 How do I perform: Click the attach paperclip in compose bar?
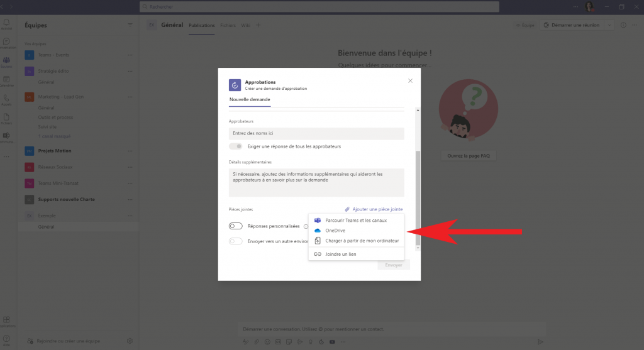pyautogui.click(x=257, y=342)
